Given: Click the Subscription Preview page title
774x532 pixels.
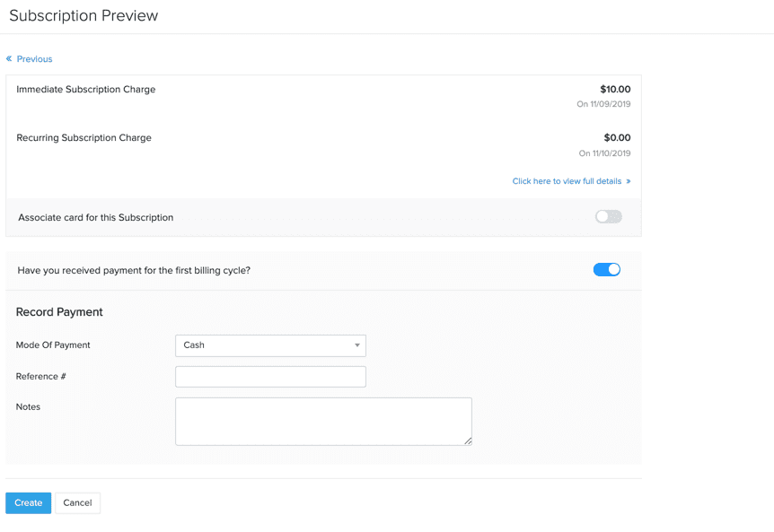Looking at the screenshot, I should coord(84,16).
